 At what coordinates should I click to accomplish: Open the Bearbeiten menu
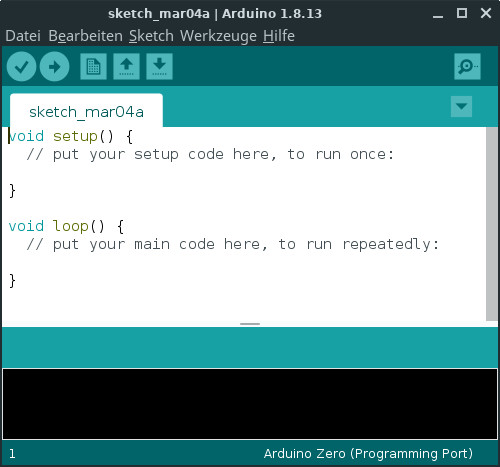86,36
